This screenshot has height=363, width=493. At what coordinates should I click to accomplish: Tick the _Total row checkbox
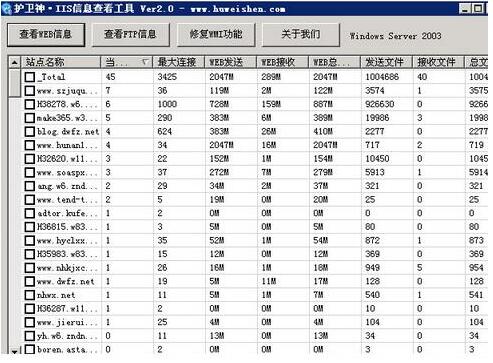click(x=30, y=77)
